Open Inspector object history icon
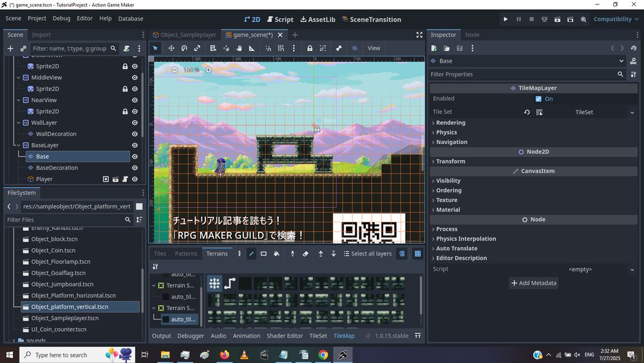The image size is (644, 363). pos(634,48)
